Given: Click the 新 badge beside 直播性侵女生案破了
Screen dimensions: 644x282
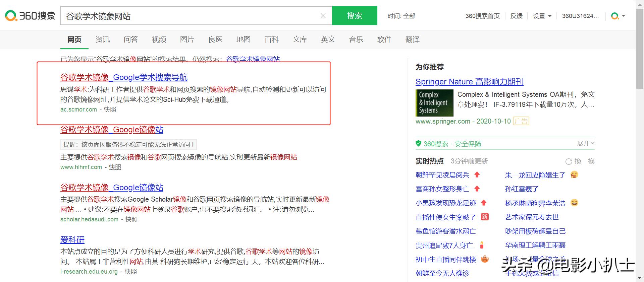Looking at the screenshot, I should point(485,217).
